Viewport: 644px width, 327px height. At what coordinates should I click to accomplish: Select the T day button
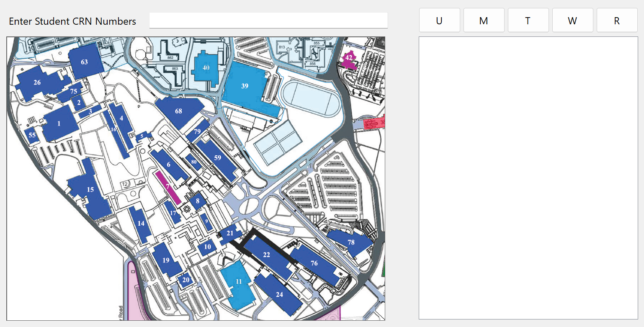(528, 21)
